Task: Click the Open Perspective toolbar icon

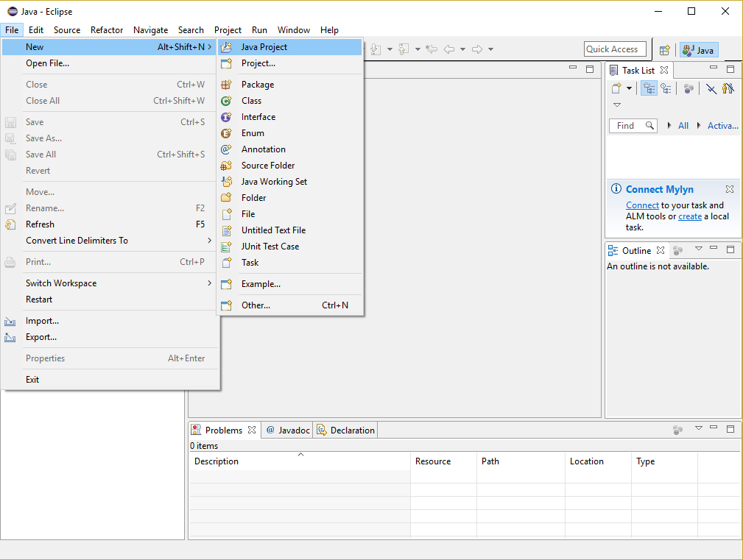Action: click(664, 50)
